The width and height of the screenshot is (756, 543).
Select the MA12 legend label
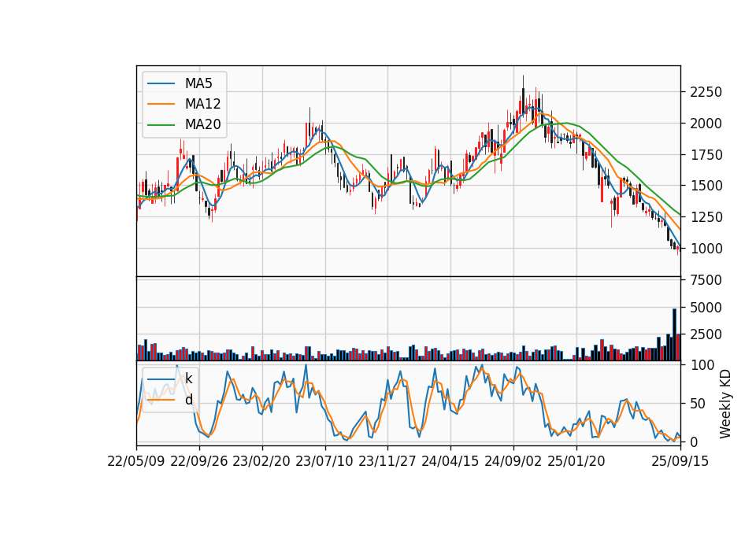pos(202,104)
